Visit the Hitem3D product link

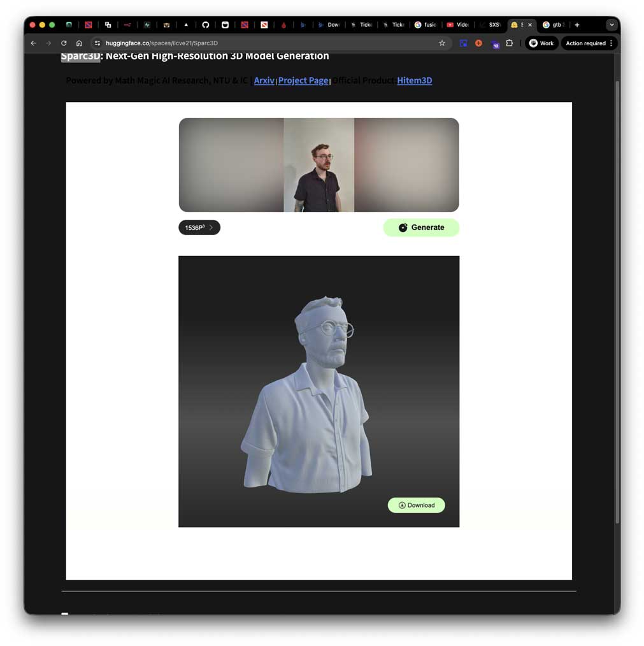coord(414,80)
